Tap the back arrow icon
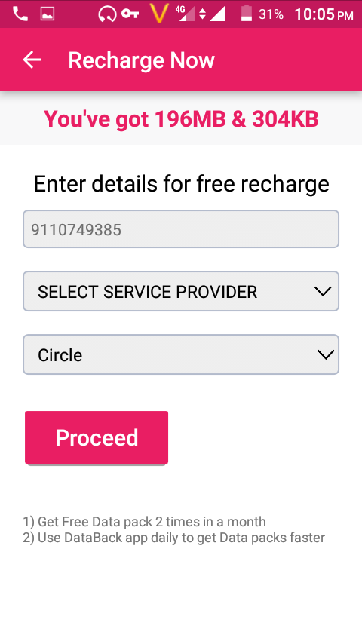Screen dimensions: 362x644 coord(32,60)
